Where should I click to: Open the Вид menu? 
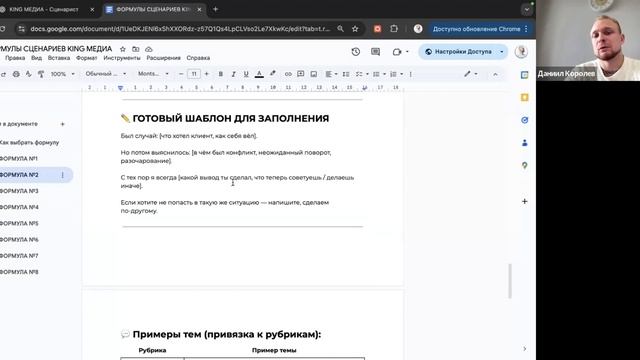(36, 58)
